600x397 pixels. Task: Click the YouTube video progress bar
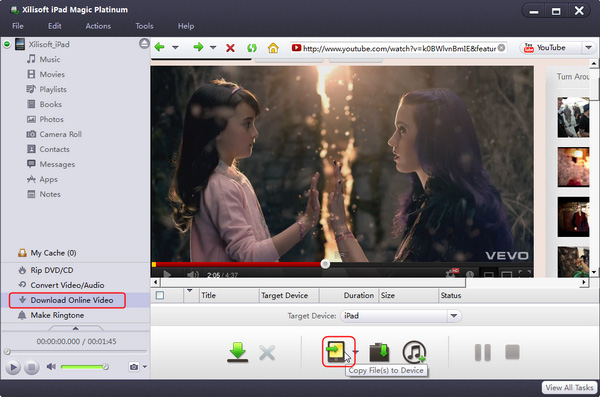[342, 264]
